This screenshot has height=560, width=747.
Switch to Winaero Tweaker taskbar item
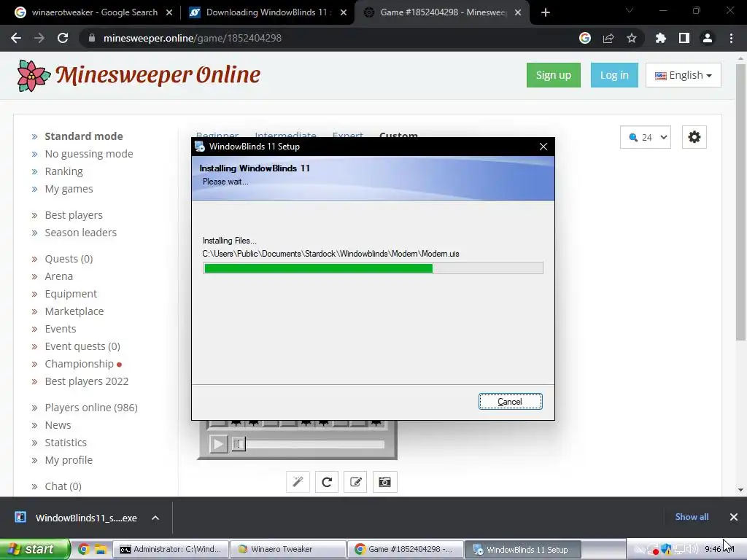tap(287, 549)
